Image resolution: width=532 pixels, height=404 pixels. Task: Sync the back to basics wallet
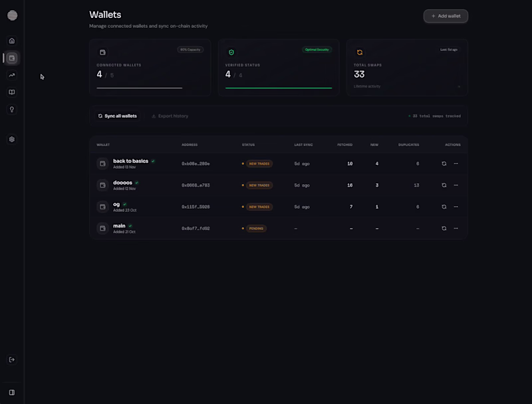(444, 163)
